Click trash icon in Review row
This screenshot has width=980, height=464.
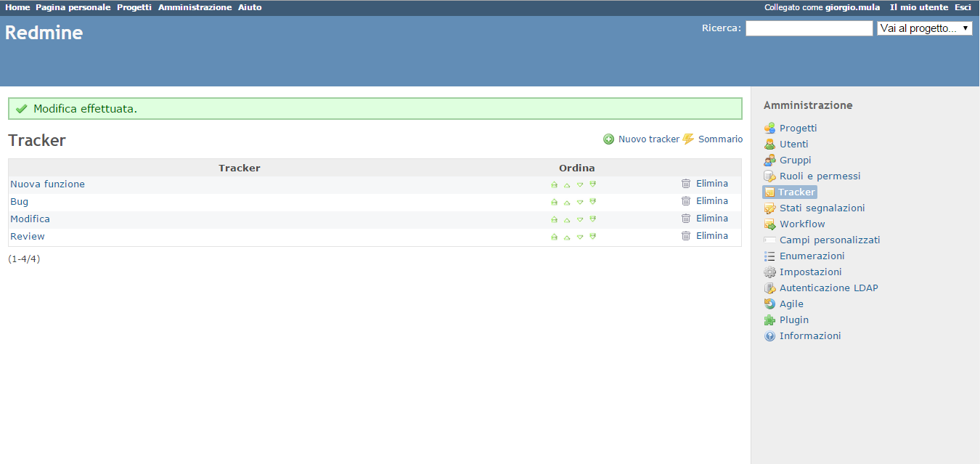[x=686, y=236]
